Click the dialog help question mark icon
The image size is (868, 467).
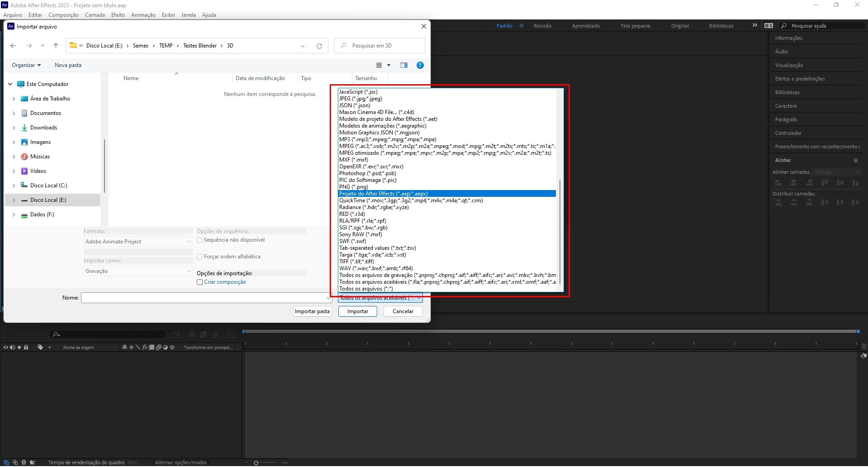tap(420, 65)
